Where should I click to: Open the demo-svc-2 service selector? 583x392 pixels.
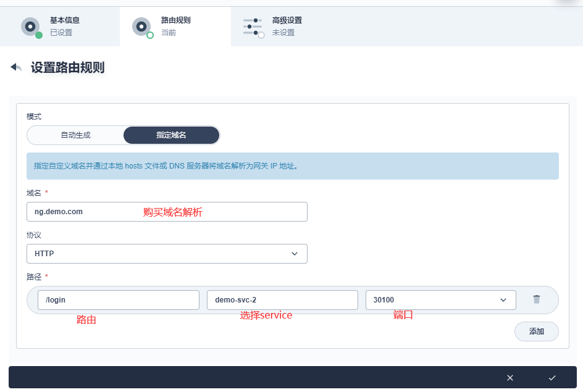click(x=282, y=300)
